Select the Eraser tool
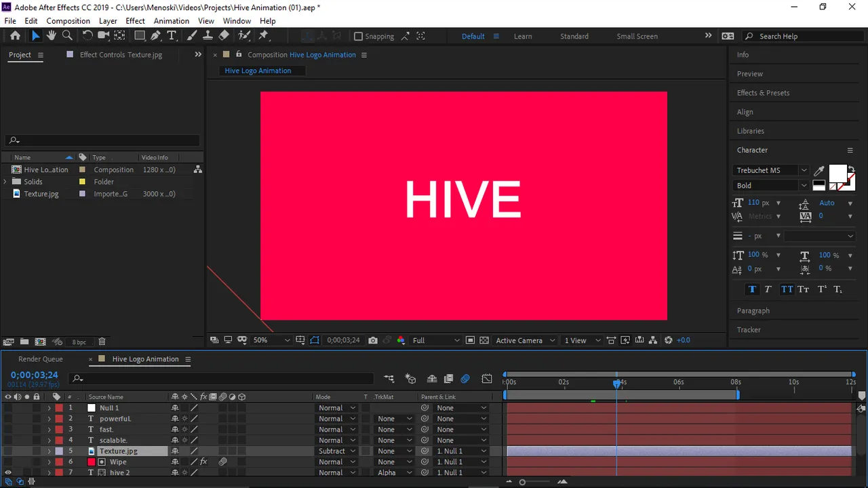The width and height of the screenshot is (868, 488). click(224, 36)
